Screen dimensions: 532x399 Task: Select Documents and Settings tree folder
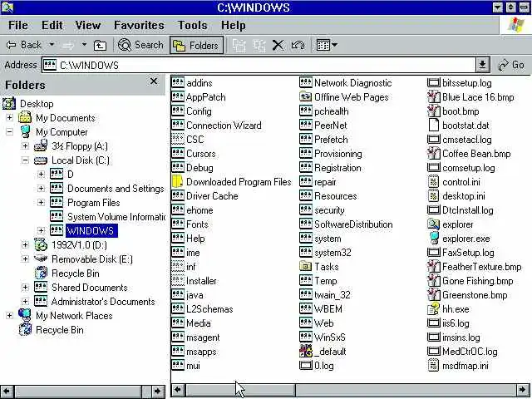click(116, 189)
